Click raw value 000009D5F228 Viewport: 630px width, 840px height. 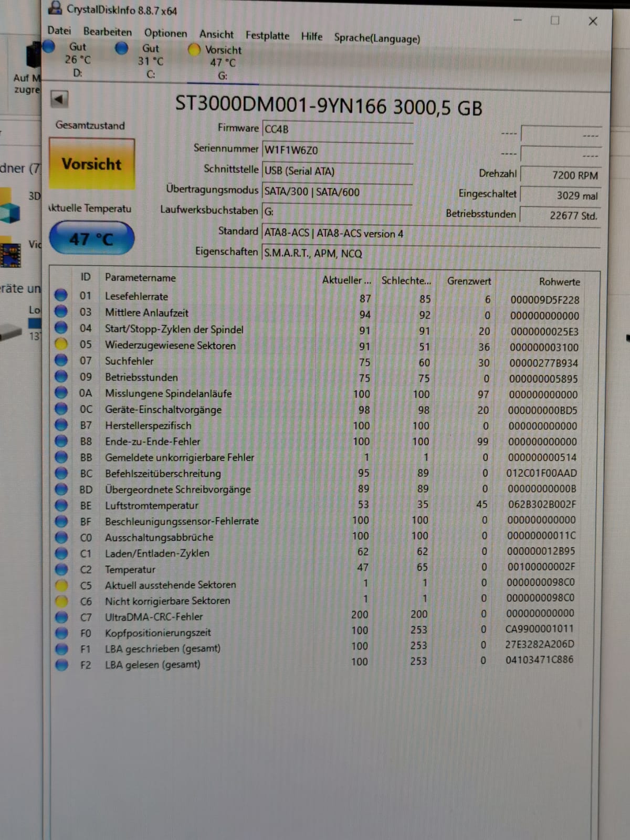pyautogui.click(x=545, y=300)
